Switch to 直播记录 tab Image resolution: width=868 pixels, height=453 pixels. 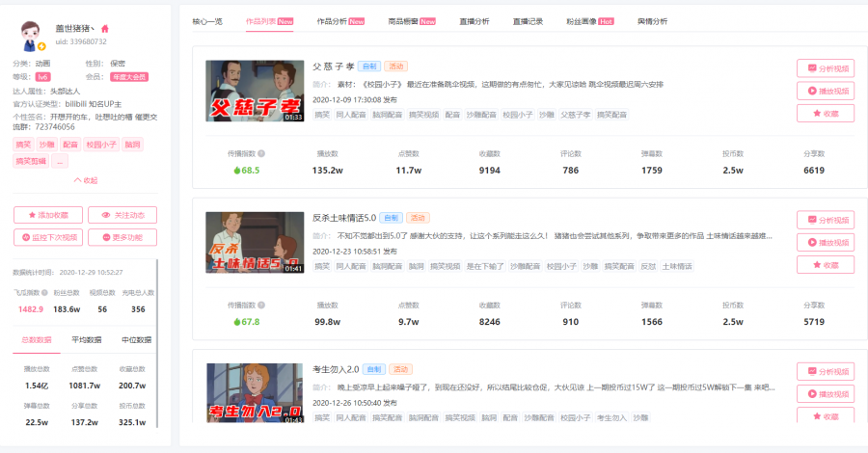tap(528, 21)
